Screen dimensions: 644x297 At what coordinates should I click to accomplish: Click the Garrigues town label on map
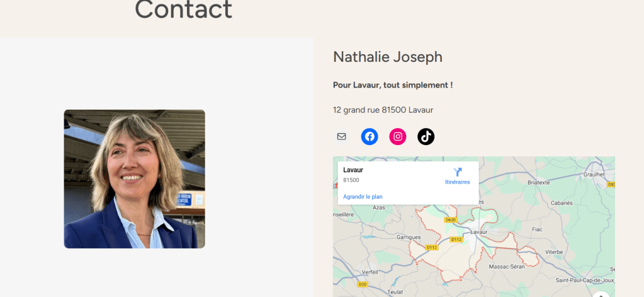click(409, 237)
